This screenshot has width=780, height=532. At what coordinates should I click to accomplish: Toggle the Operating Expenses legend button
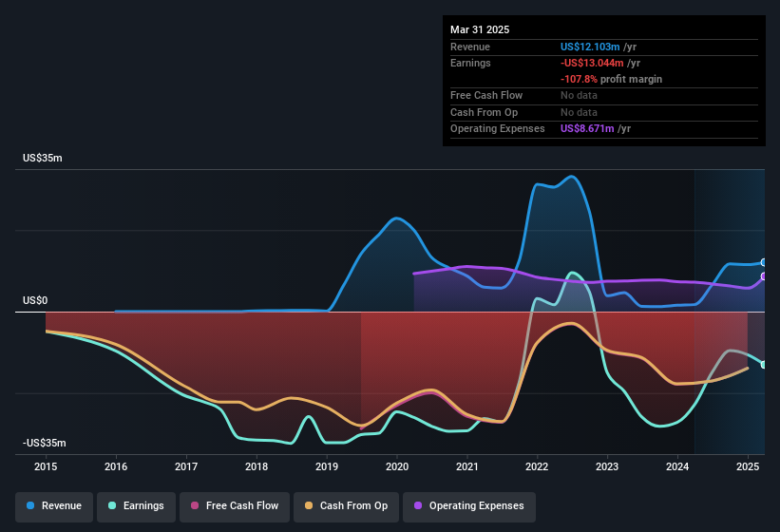tap(469, 506)
